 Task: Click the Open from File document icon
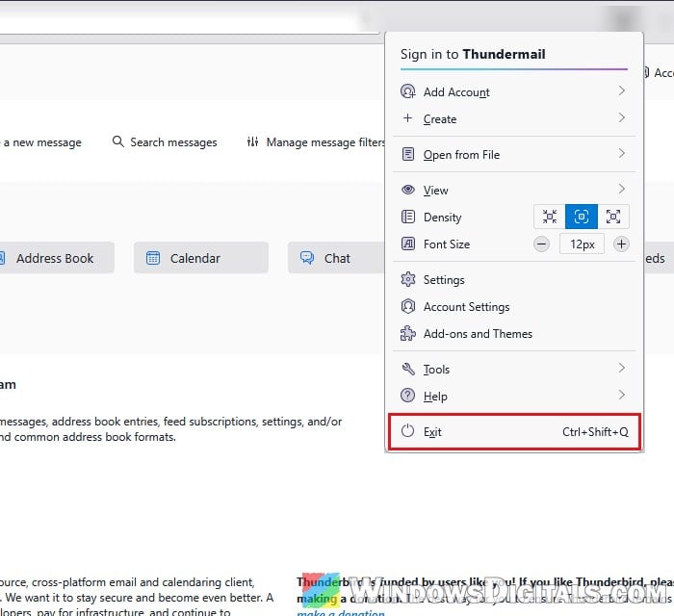pyautogui.click(x=408, y=154)
